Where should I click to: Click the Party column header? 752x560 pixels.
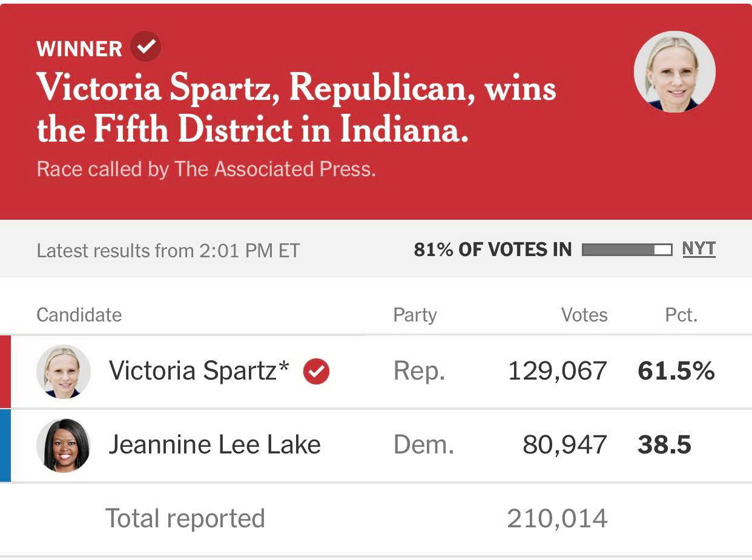coord(415,315)
